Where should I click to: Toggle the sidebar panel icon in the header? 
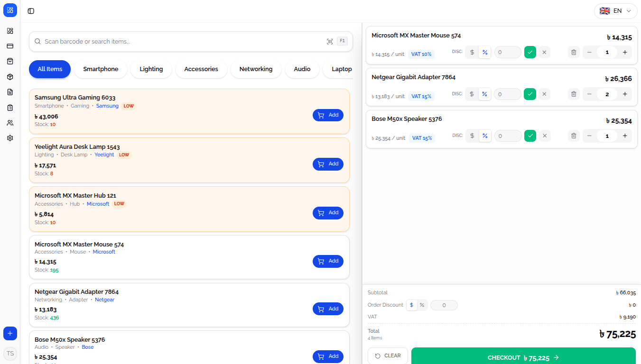(x=31, y=11)
